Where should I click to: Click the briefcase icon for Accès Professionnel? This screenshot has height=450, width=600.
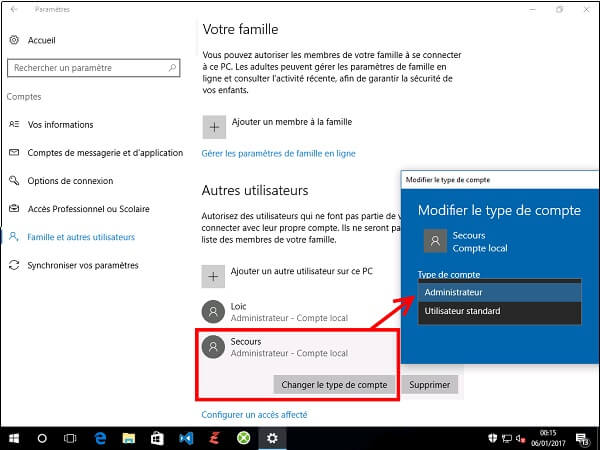[14, 209]
